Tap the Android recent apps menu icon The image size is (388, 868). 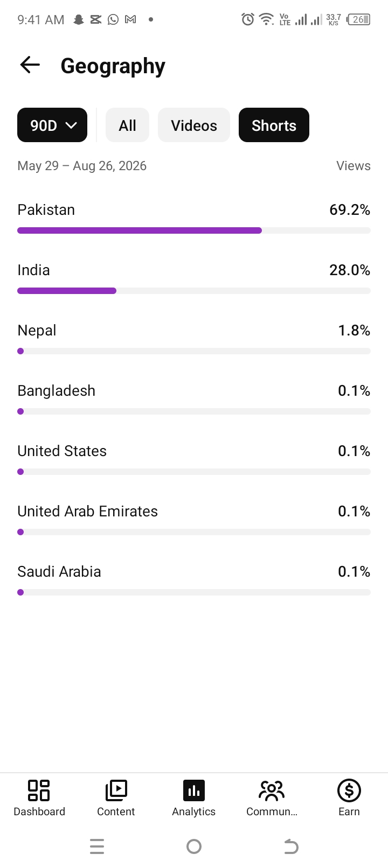tap(97, 846)
